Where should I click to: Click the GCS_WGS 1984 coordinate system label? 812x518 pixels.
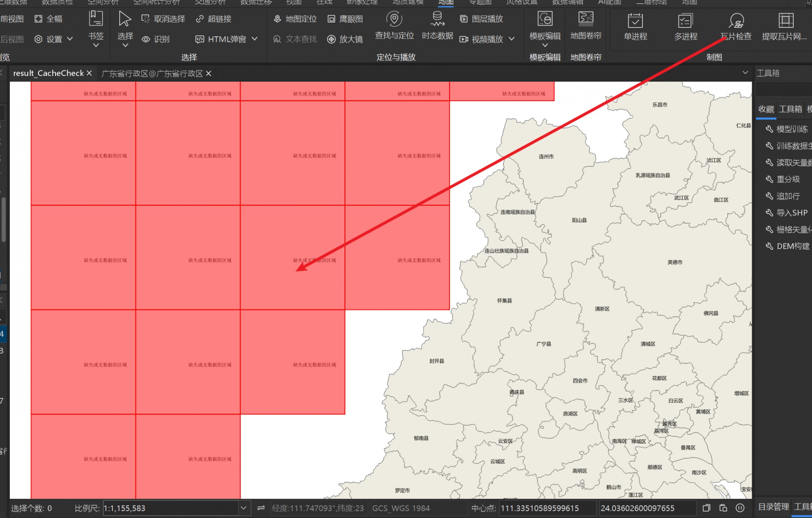(x=401, y=508)
